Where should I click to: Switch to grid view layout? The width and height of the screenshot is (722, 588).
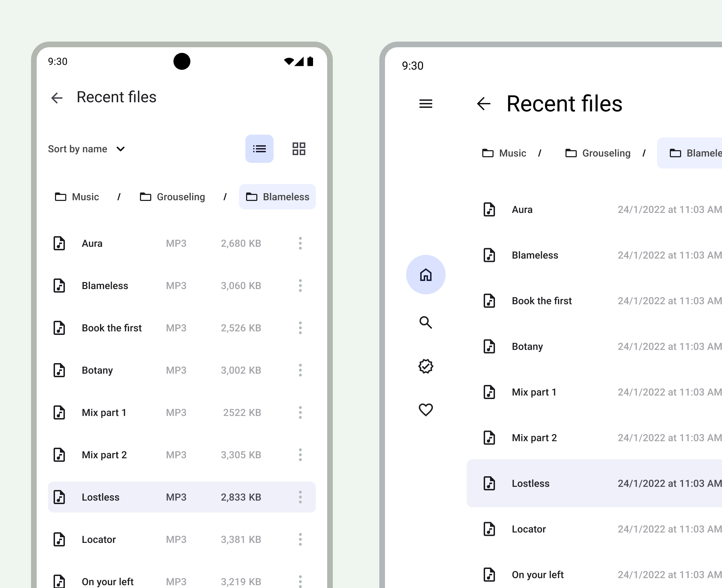coord(299,149)
